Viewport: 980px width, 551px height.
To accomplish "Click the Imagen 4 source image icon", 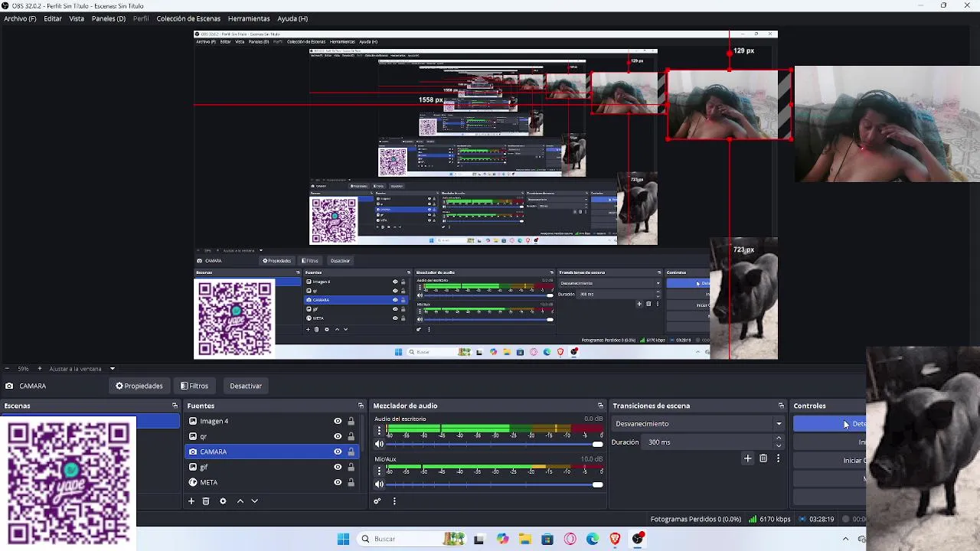I will click(193, 421).
